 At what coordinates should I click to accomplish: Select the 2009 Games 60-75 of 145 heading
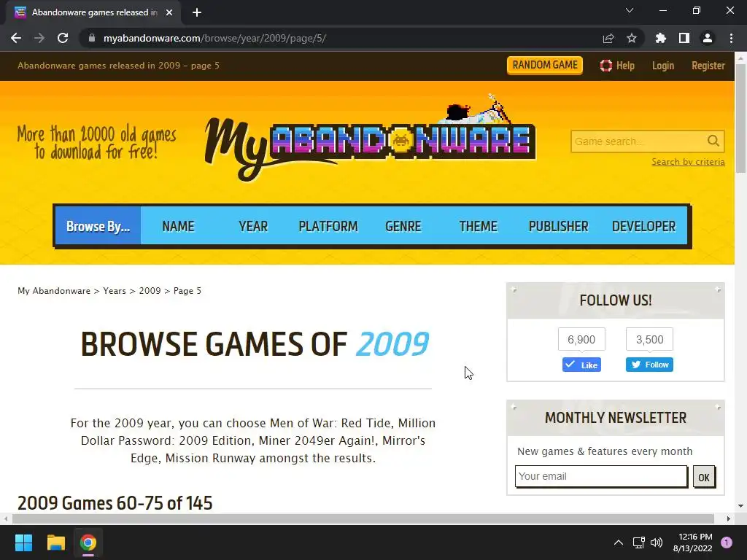point(115,503)
